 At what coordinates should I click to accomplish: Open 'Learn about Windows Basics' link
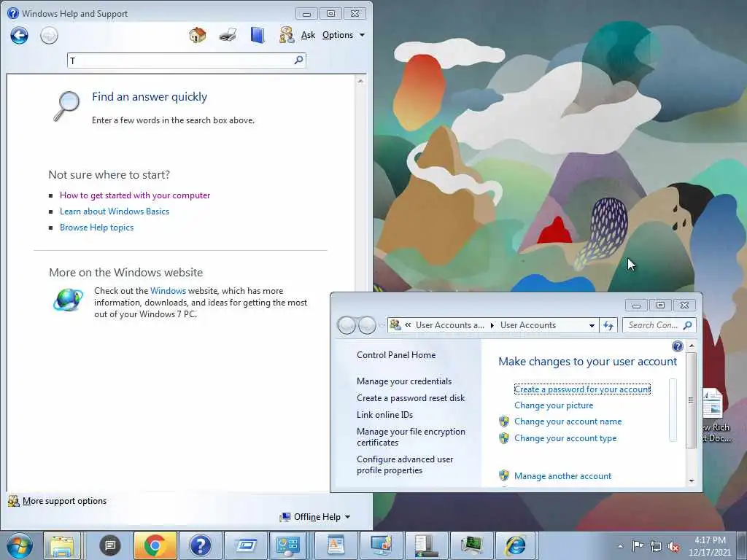115,211
